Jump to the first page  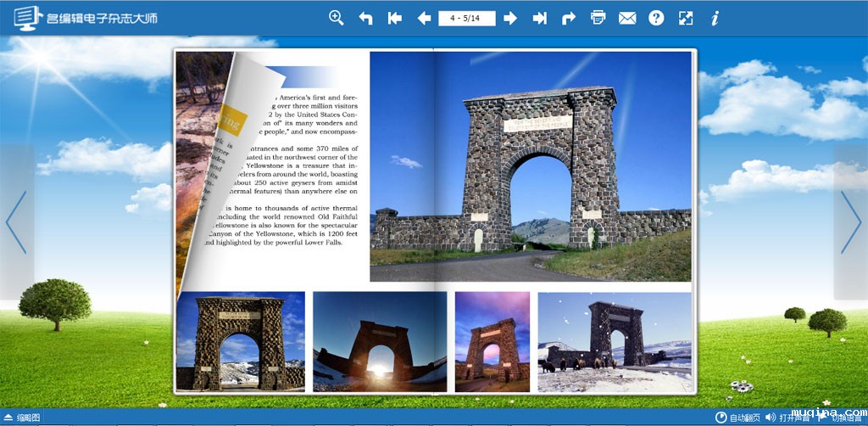point(394,18)
